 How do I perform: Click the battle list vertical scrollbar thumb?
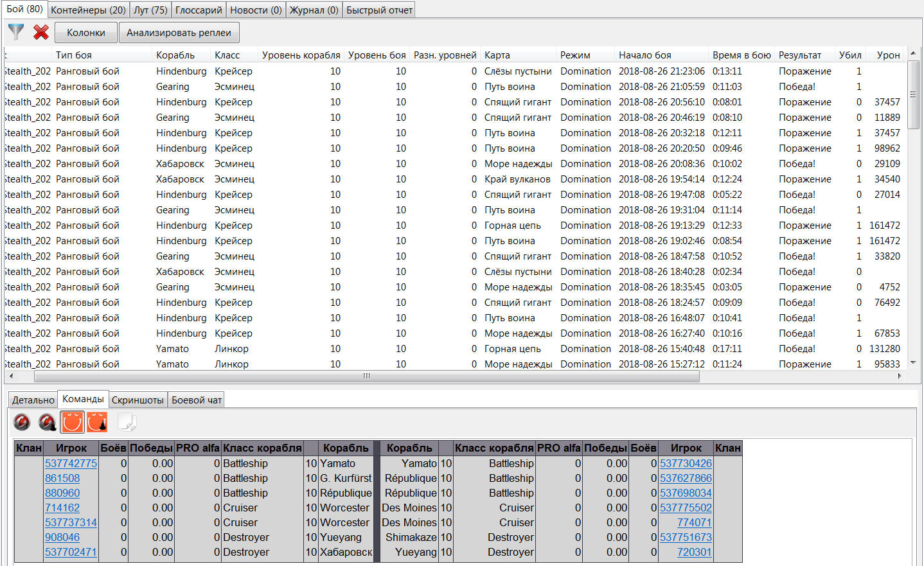click(x=913, y=94)
